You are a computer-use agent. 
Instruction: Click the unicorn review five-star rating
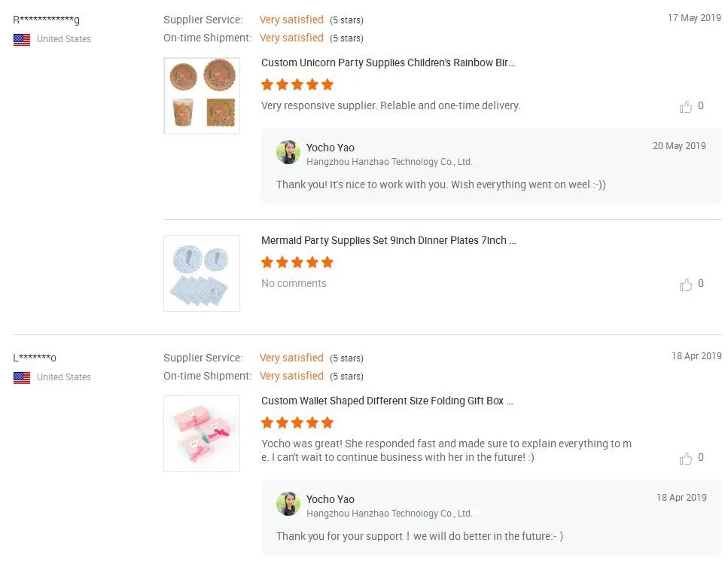coord(297,85)
